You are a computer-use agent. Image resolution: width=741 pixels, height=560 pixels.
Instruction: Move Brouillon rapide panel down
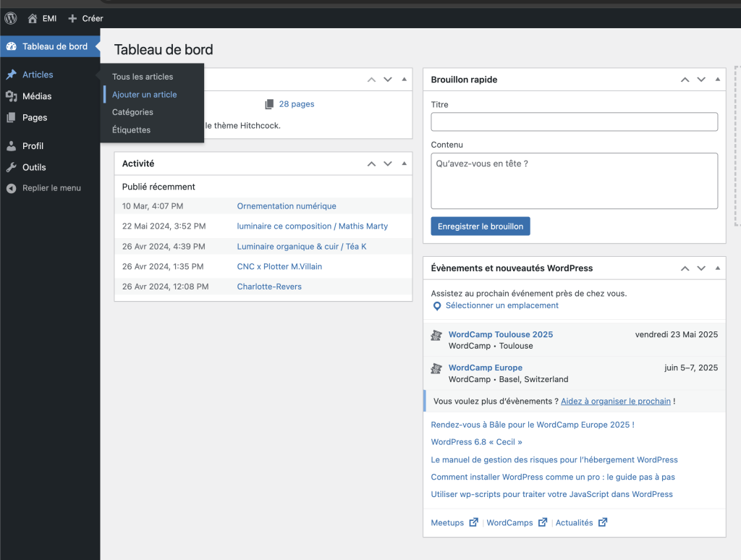coord(701,80)
